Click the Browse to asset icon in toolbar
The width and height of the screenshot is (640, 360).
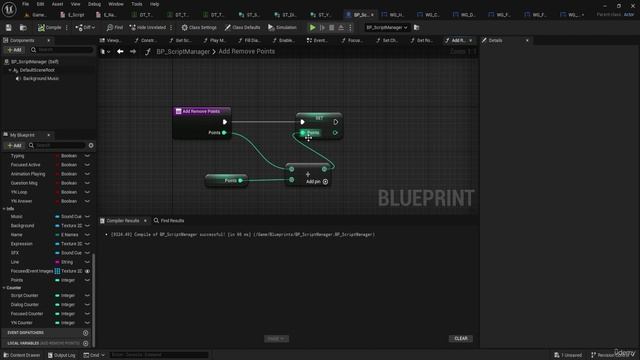[23, 28]
